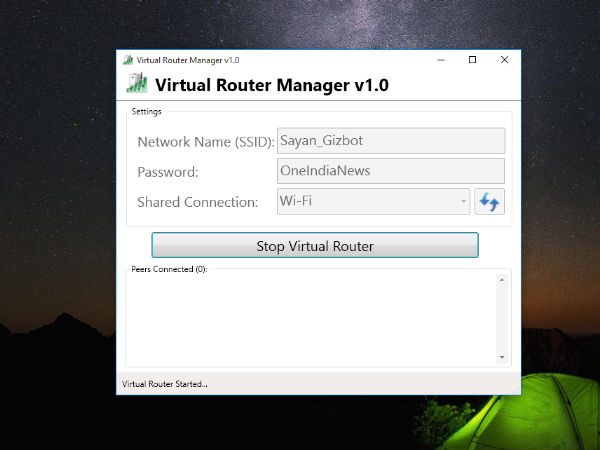This screenshot has height=450, width=600.
Task: Click the 'Peers Connected (0):' label
Action: 169,269
